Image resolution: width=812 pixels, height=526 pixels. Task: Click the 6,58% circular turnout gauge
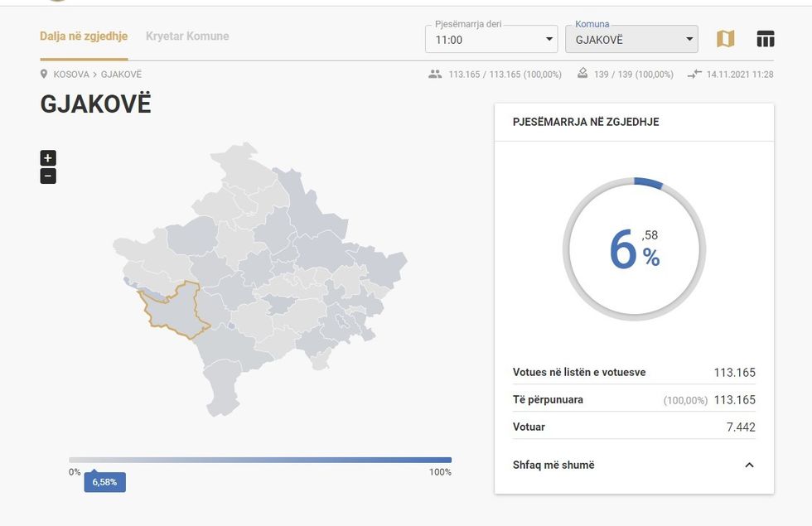634,249
